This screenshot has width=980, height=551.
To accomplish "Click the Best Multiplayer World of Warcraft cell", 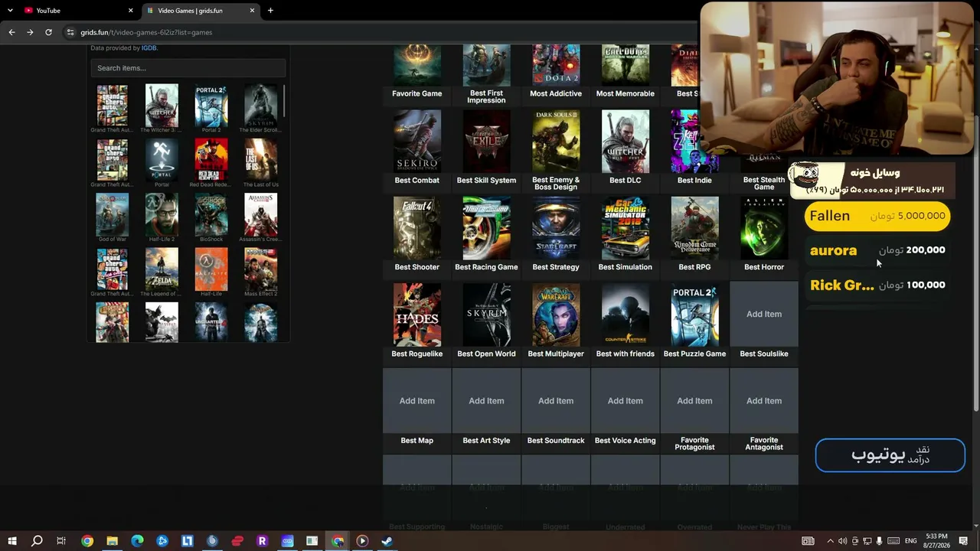I will coord(556,315).
